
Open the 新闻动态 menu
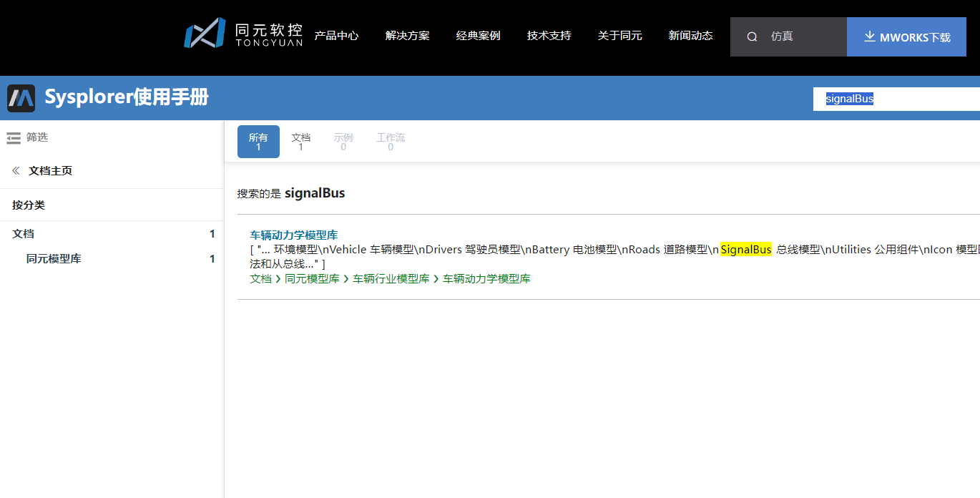(x=691, y=36)
